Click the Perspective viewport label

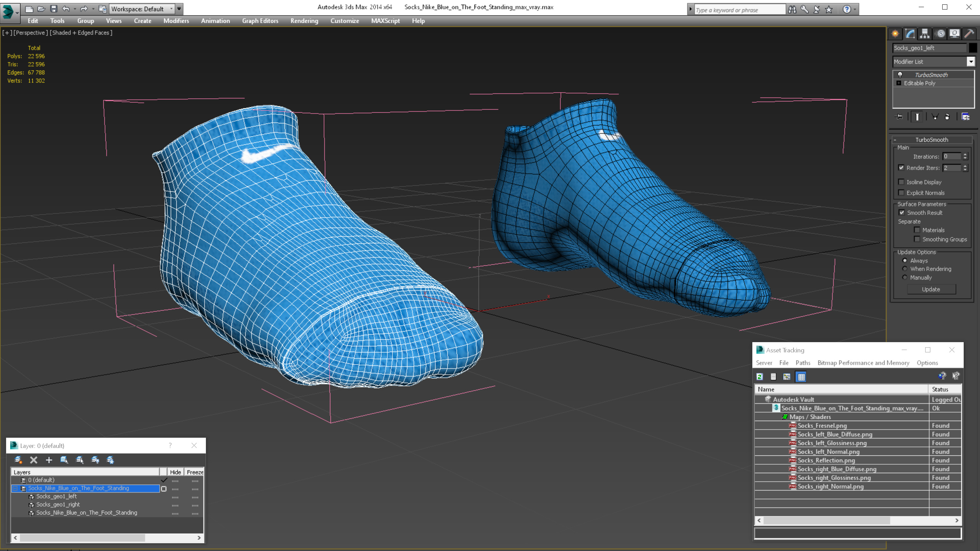click(x=31, y=33)
